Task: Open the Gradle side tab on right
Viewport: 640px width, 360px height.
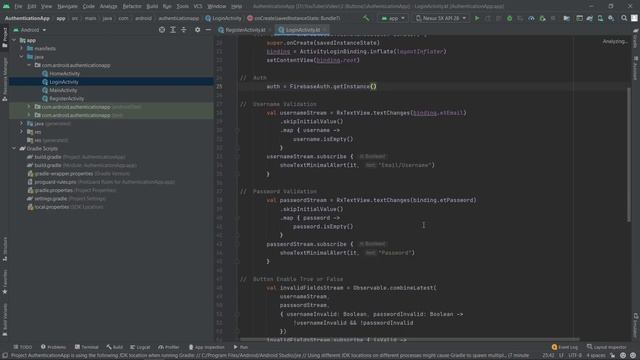Action: 636,39
